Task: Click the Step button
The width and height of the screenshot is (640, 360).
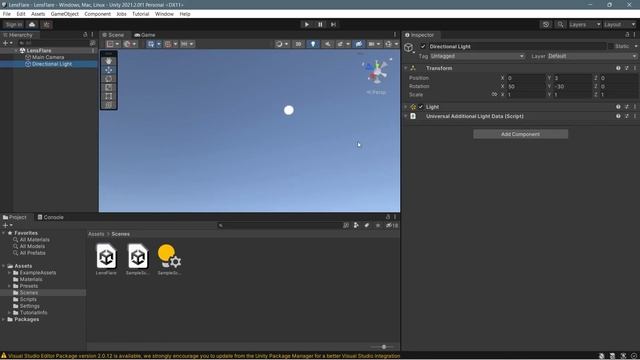Action: 333,24
